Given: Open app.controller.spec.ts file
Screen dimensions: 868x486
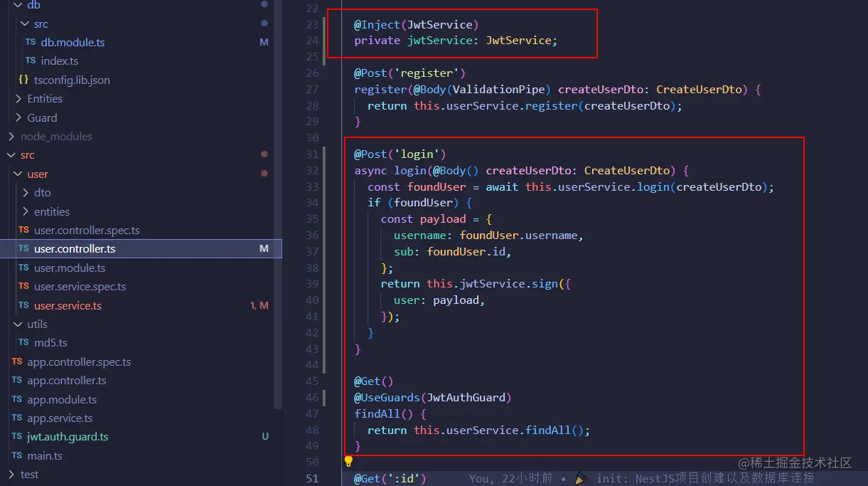Looking at the screenshot, I should tap(79, 362).
